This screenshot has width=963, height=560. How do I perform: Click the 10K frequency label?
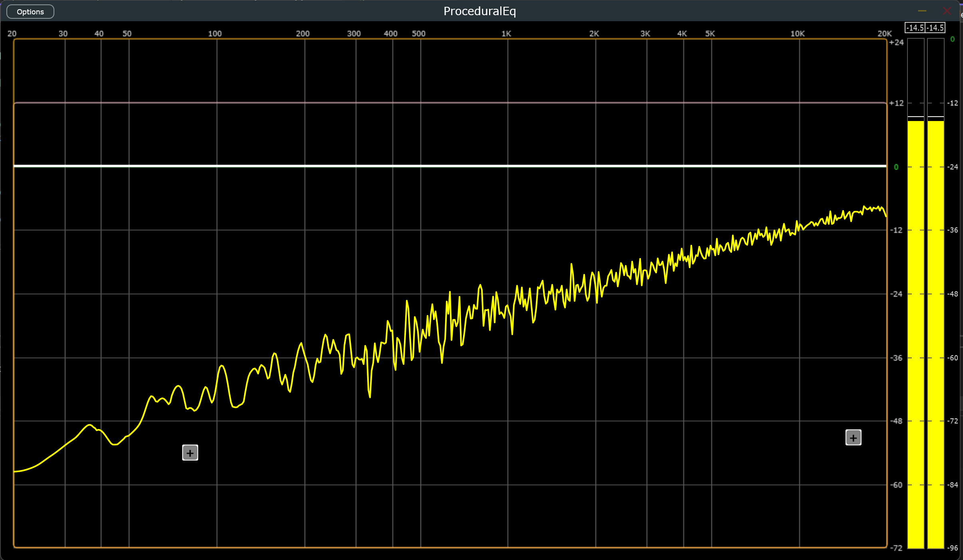(x=798, y=34)
